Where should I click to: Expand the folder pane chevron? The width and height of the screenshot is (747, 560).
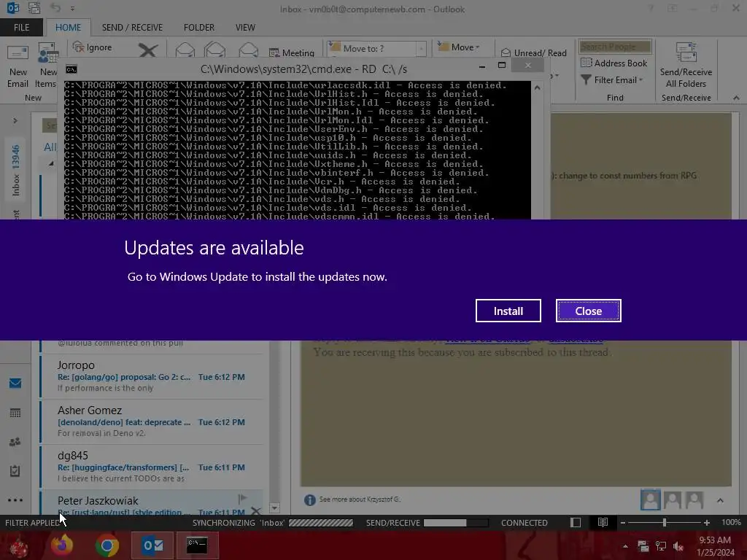[x=15, y=121]
